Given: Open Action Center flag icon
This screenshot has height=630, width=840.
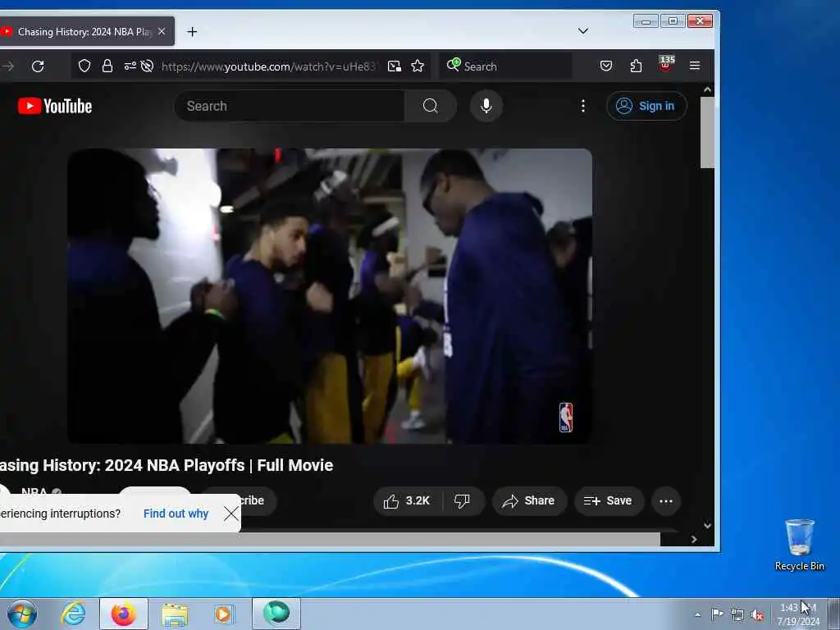Looking at the screenshot, I should (x=717, y=614).
